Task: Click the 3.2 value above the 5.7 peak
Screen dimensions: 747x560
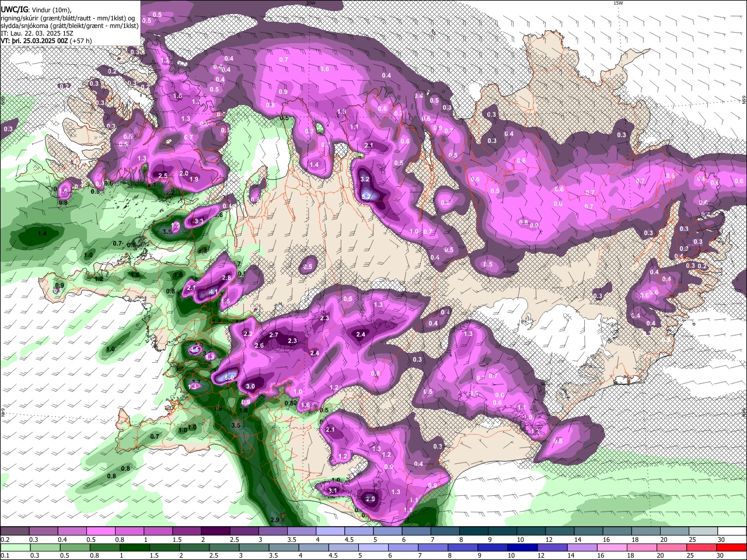Action: pos(365,179)
